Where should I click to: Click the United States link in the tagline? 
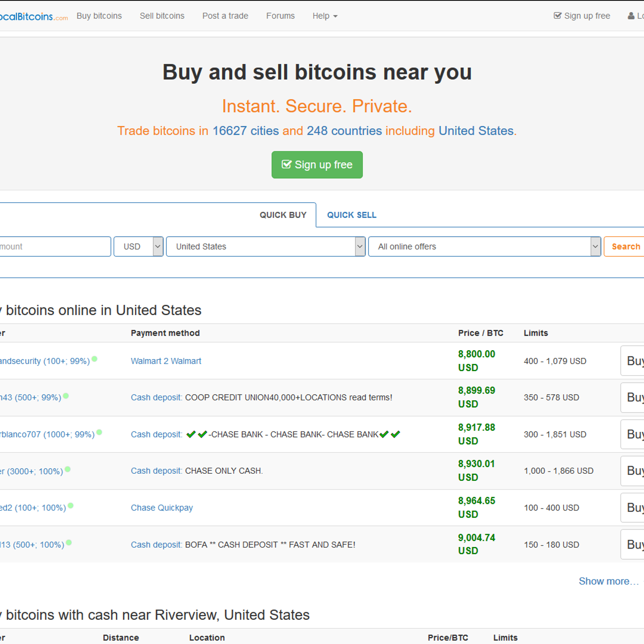[x=476, y=131]
